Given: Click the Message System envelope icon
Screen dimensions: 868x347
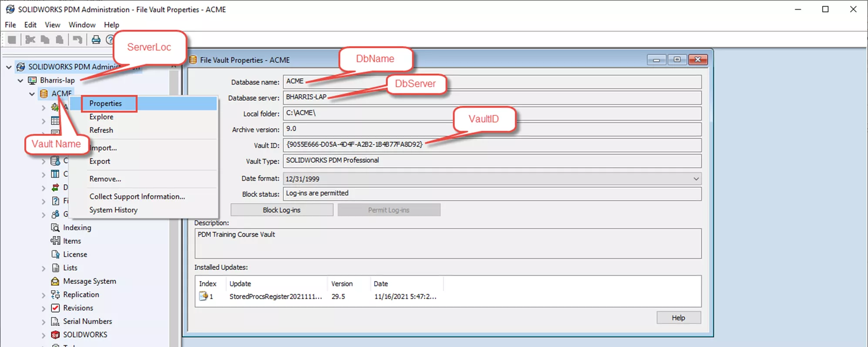Looking at the screenshot, I should (55, 281).
